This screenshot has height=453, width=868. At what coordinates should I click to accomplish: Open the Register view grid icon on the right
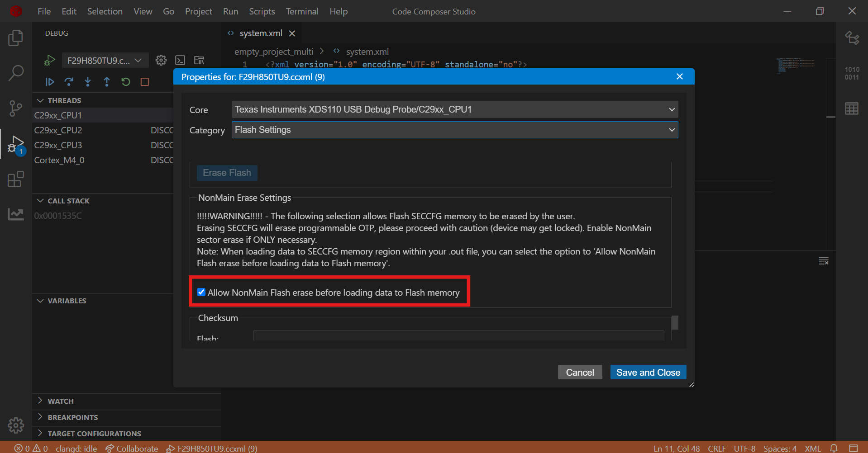coord(852,109)
